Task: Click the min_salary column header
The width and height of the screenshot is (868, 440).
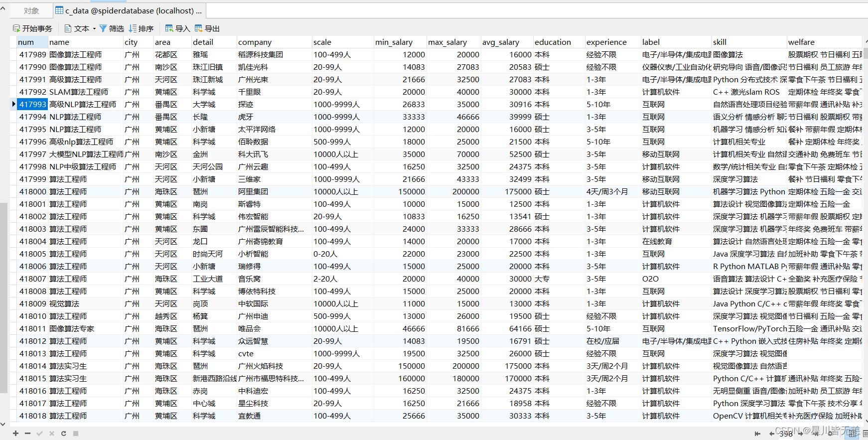Action: pyautogui.click(x=400, y=42)
